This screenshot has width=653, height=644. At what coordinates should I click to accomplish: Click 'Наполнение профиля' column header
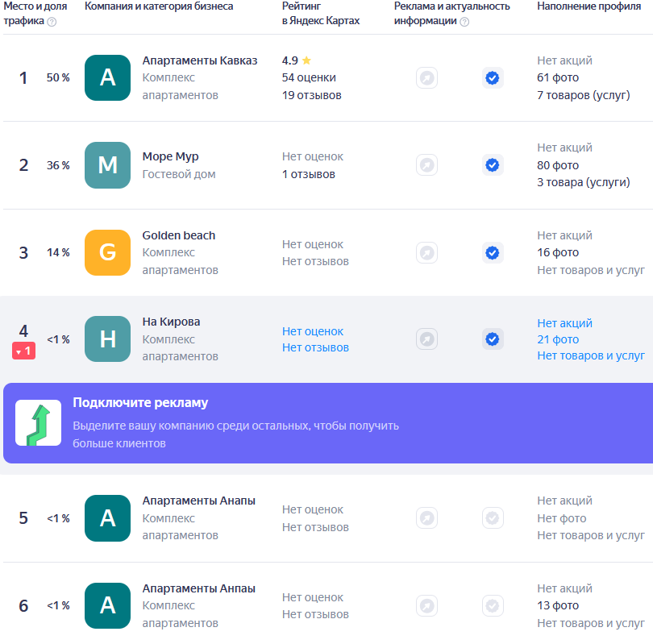pyautogui.click(x=589, y=6)
